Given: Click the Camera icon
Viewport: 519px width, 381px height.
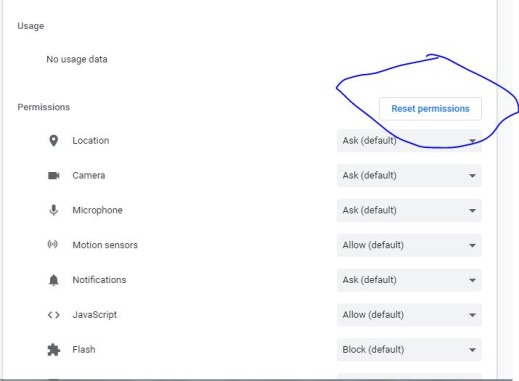Looking at the screenshot, I should click(x=53, y=175).
